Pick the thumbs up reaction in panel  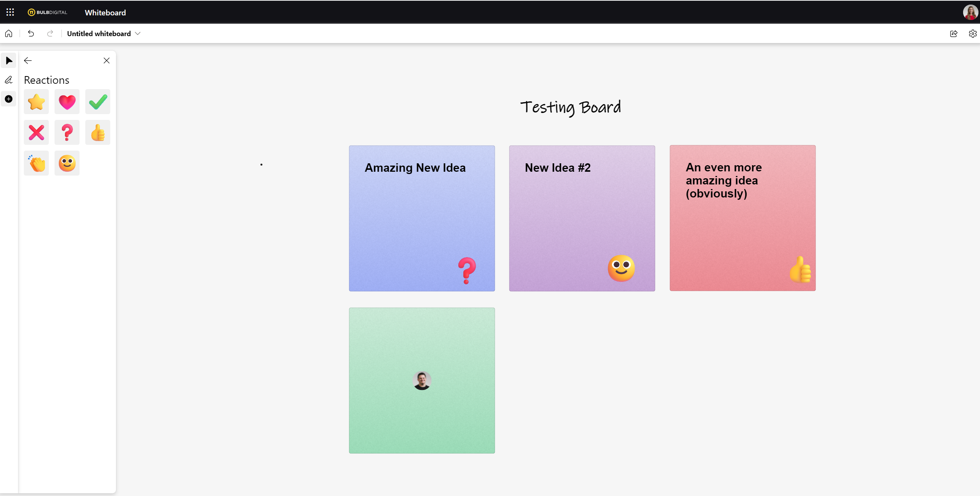coord(98,133)
